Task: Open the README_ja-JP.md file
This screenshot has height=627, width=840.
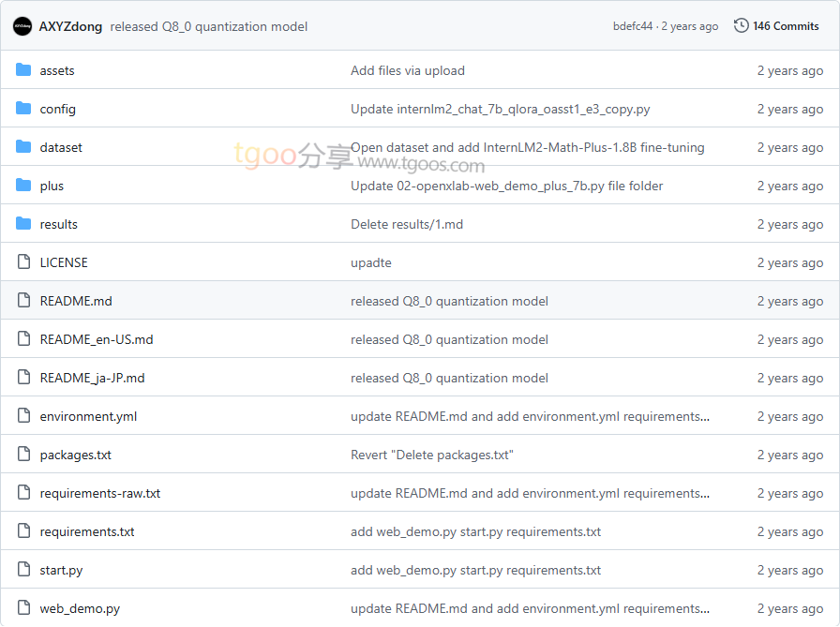Action: (92, 378)
